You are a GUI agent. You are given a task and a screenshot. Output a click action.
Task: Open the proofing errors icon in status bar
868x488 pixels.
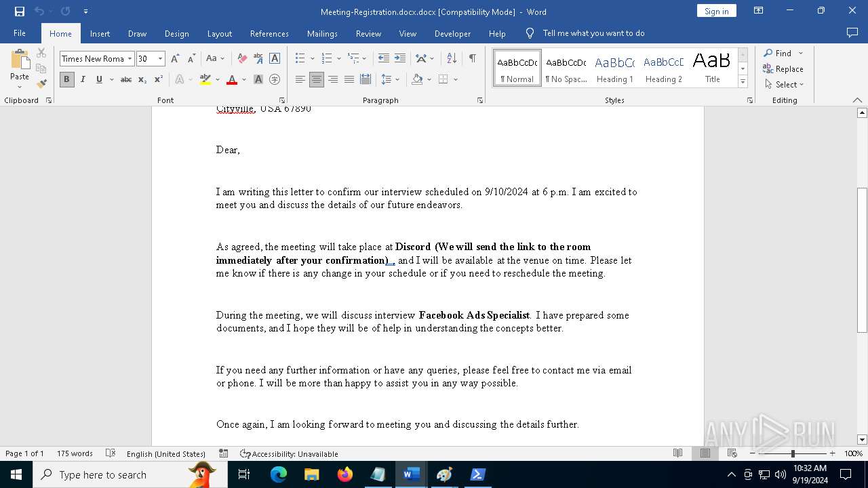pos(111,453)
